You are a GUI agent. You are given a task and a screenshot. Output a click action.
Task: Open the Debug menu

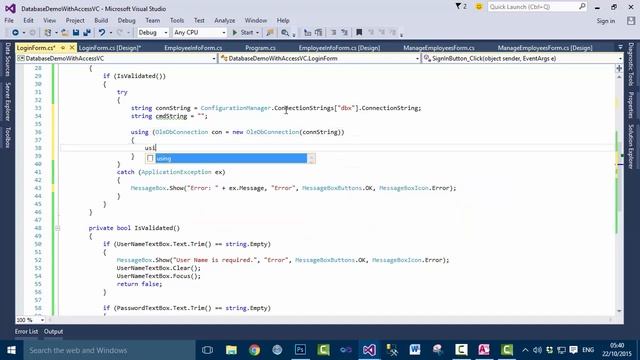127,20
